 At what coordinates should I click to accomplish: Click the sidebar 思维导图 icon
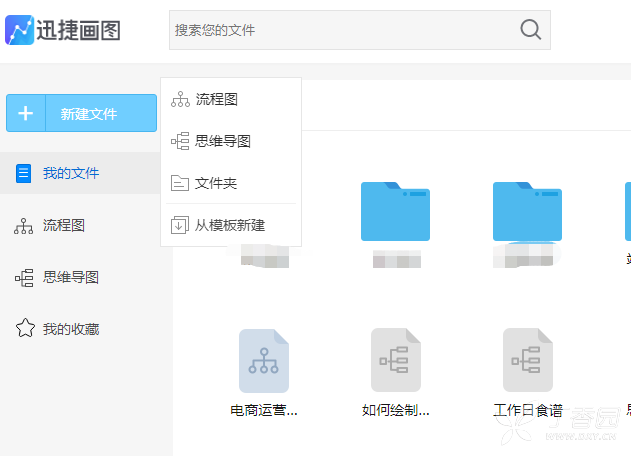point(24,278)
